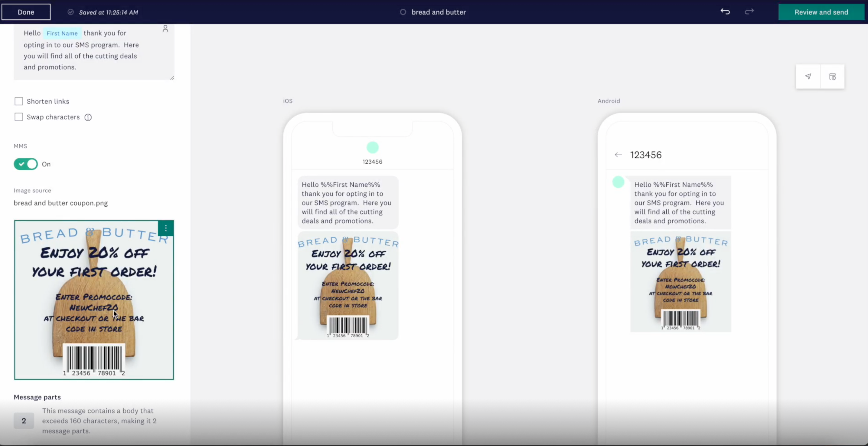
Task: Click the saved checkmark status icon
Action: click(x=70, y=12)
